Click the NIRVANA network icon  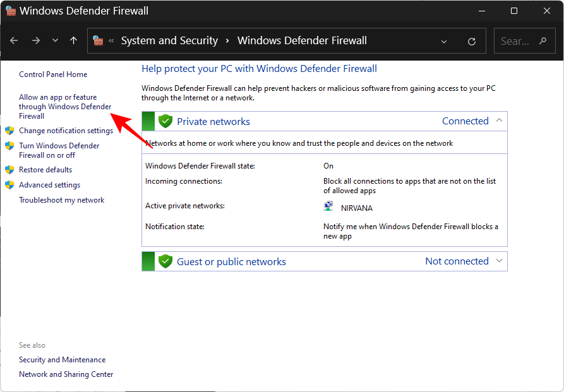point(328,205)
